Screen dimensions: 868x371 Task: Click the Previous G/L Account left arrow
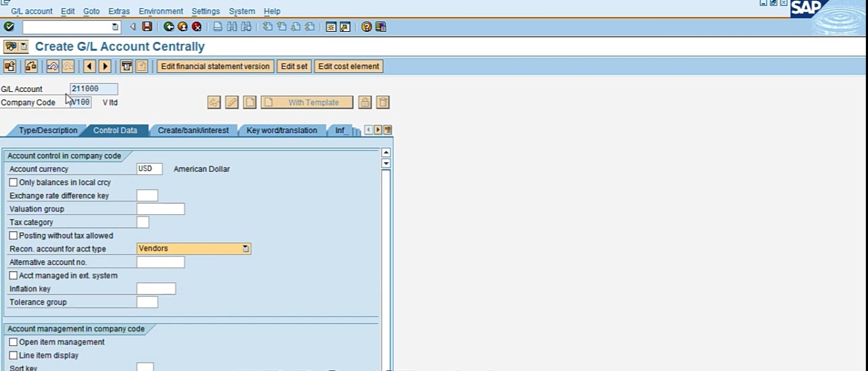point(89,66)
